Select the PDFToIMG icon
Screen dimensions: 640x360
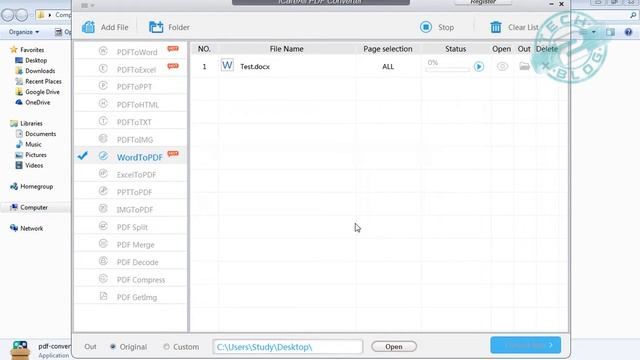[x=103, y=139]
